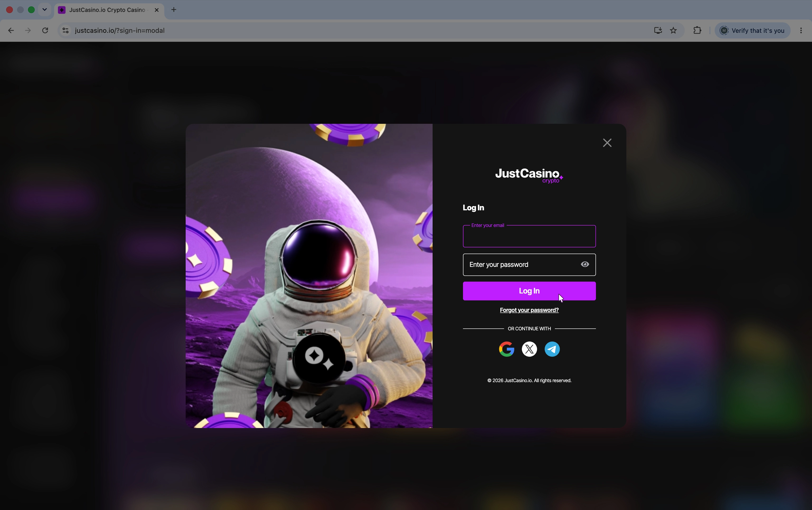Viewport: 812px width, 510px height.
Task: Open a new browser tab
Action: [x=174, y=10]
